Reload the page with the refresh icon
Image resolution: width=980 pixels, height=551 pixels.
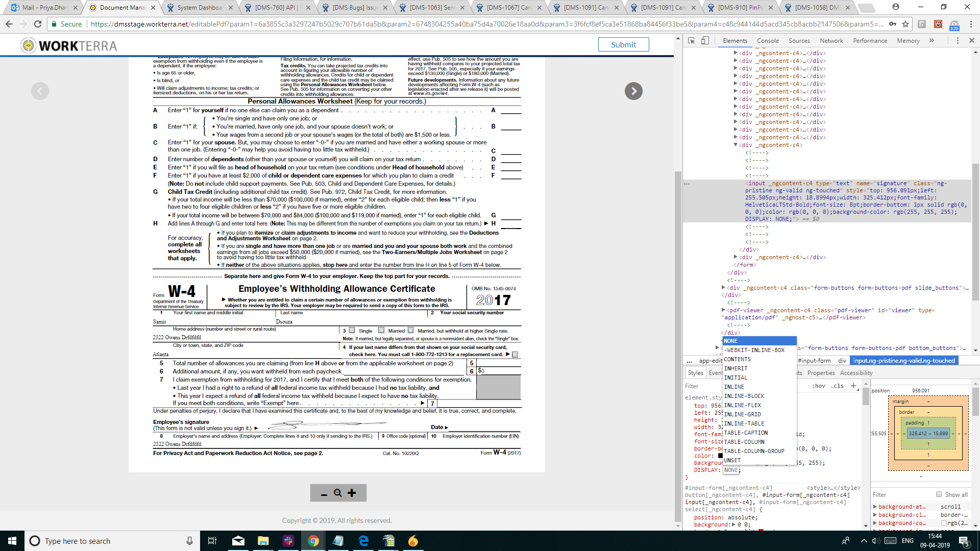point(37,24)
